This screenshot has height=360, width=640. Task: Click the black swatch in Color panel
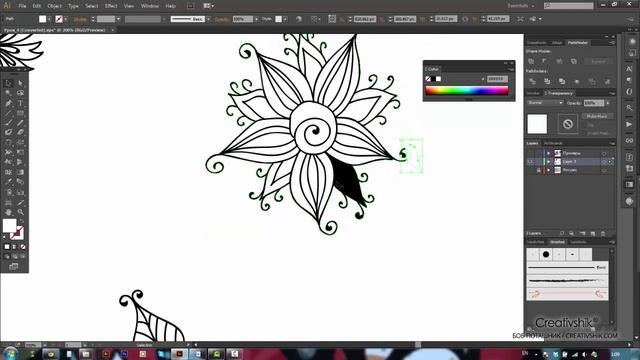tap(433, 79)
